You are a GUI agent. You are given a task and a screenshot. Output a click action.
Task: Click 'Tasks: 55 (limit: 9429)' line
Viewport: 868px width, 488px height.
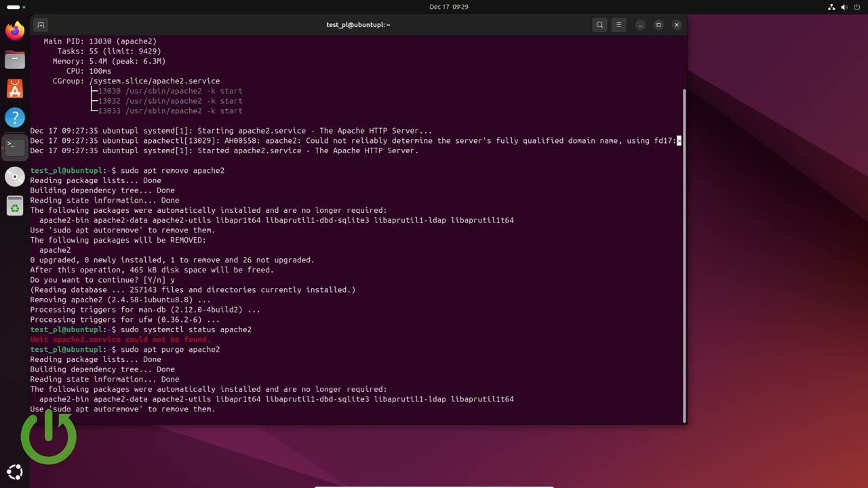coord(109,51)
